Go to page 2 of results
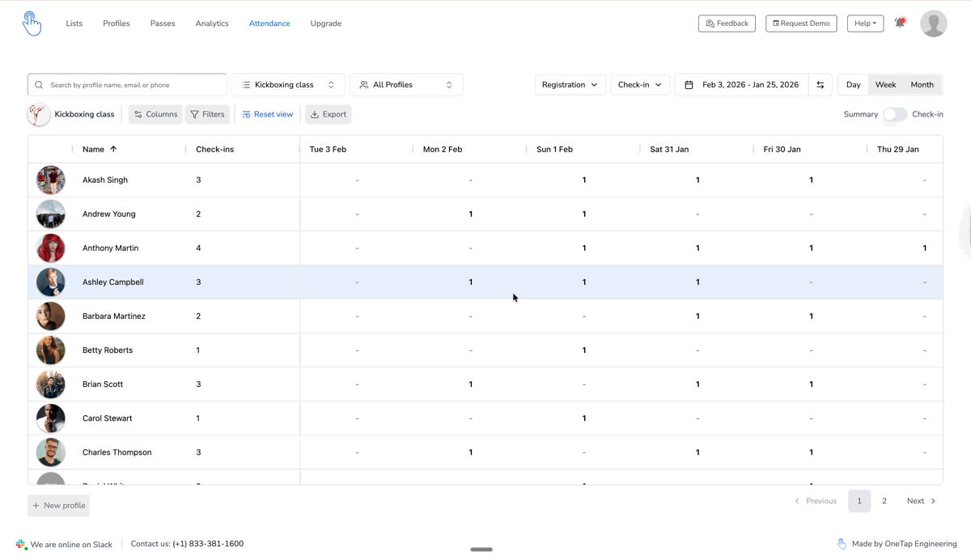971x560 pixels. [x=884, y=501]
